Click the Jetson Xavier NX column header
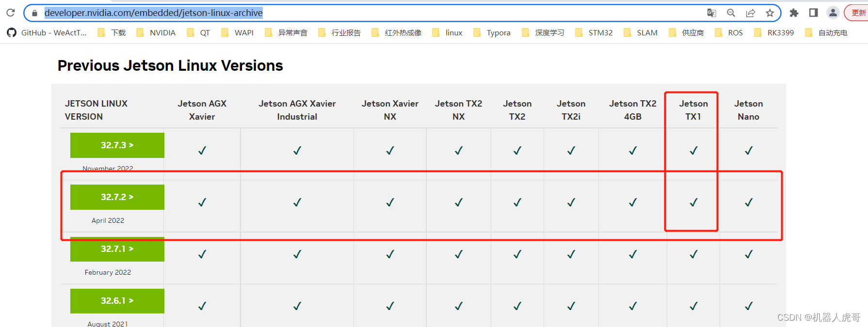This screenshot has width=868, height=327. click(390, 110)
